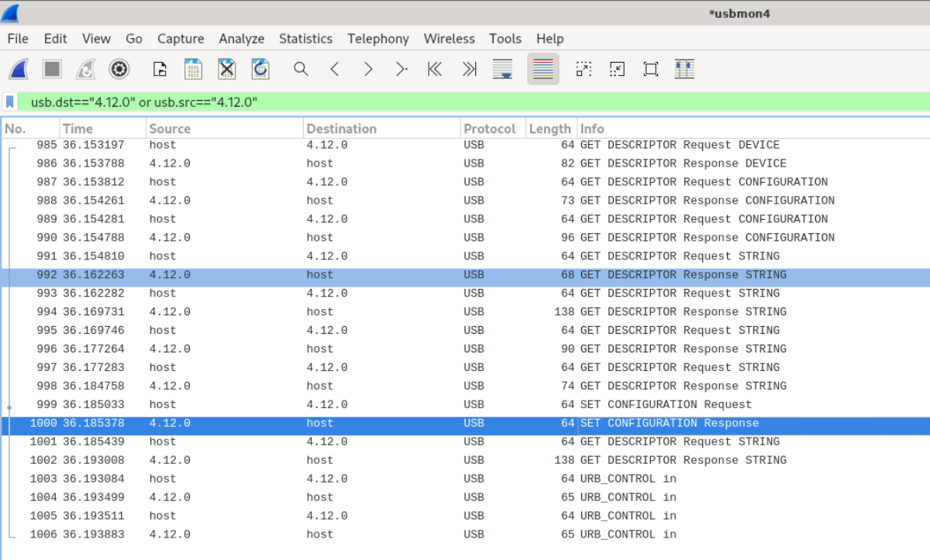Open find packet magnifier icon
The image size is (930, 560).
coord(301,70)
